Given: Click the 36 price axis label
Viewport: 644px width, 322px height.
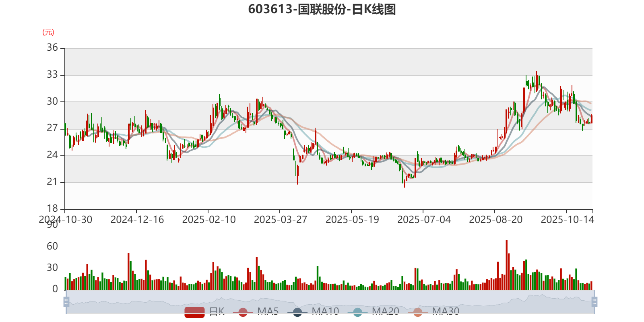Looking at the screenshot, I should point(52,48).
